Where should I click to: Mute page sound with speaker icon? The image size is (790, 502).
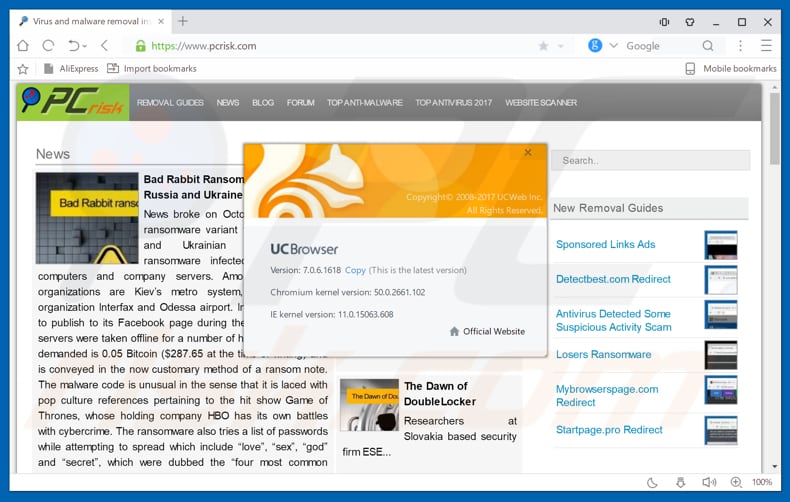click(709, 482)
